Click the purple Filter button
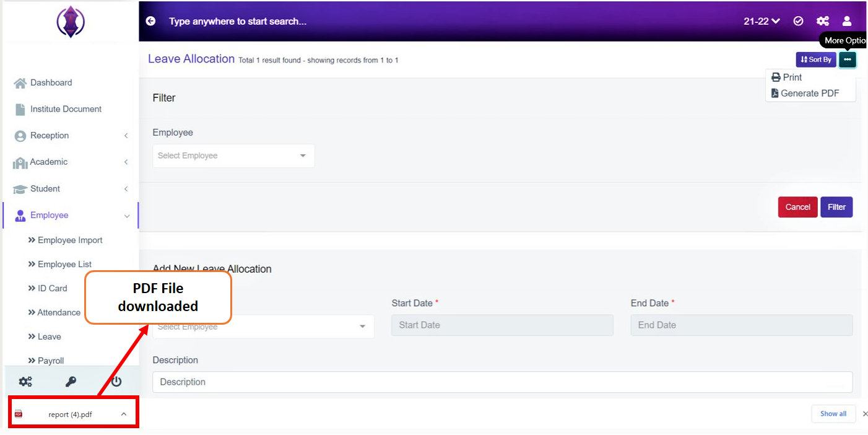Viewport: 868px width, 435px height. click(x=836, y=207)
